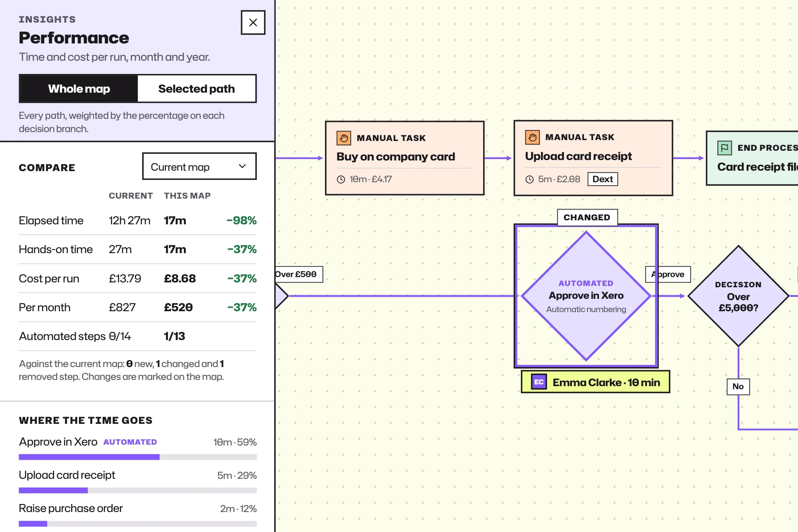Screen dimensions: 798x532
Task: Click the clock icon next to 10m · £4.17
Action: (x=341, y=180)
